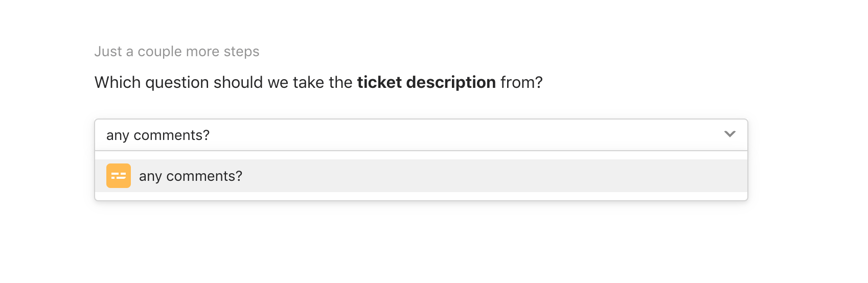Click the word 'from?' in the prompt
The height and width of the screenshot is (283, 868).
point(521,82)
